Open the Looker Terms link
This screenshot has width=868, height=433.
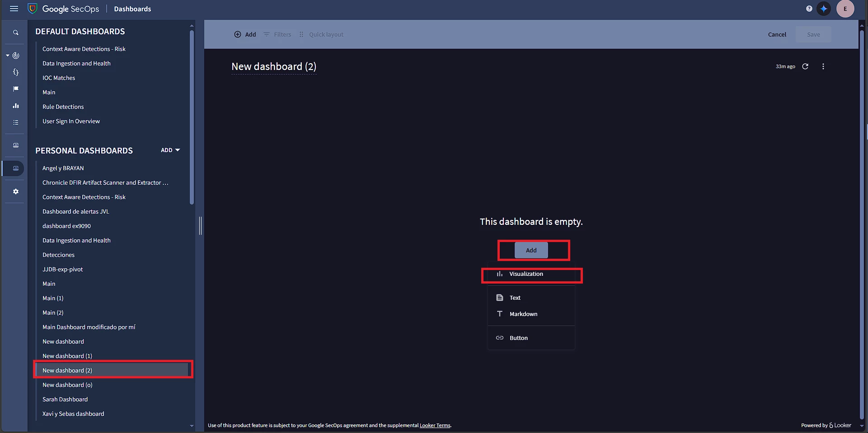coord(435,425)
